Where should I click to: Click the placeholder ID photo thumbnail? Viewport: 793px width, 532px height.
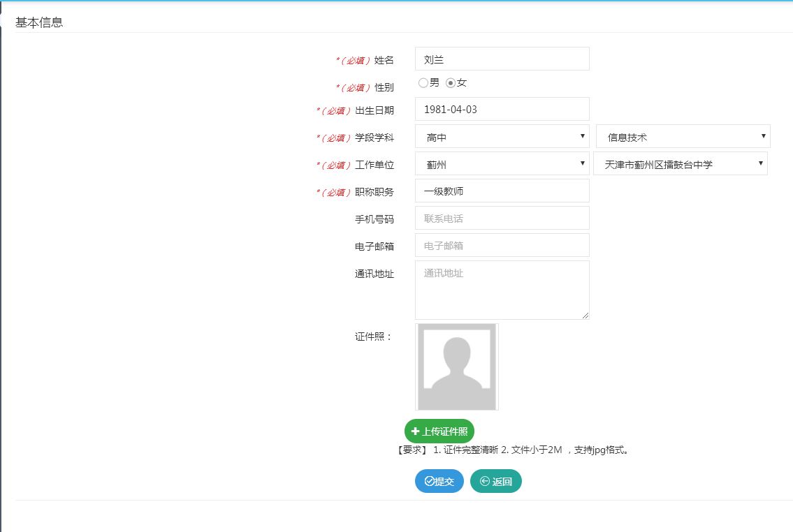[457, 367]
